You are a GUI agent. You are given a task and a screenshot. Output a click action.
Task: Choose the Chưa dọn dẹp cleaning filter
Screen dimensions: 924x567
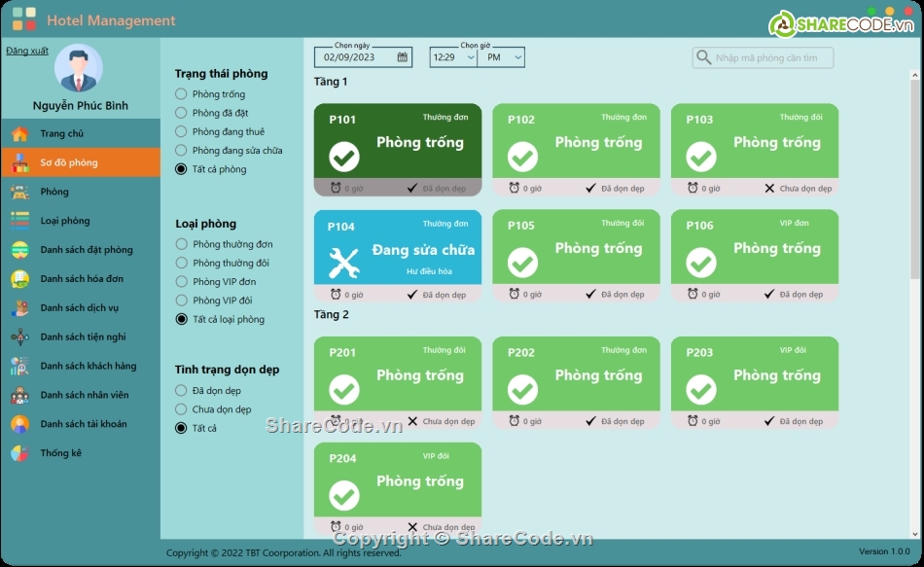(181, 409)
